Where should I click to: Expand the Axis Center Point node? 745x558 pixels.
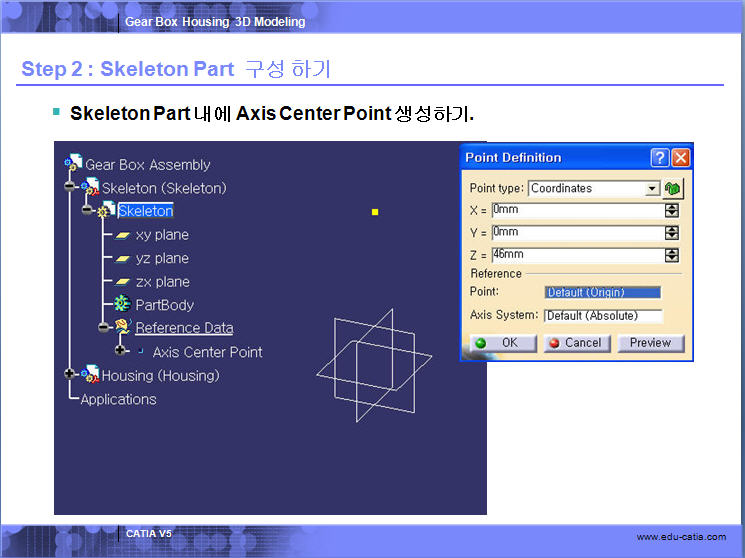coord(121,351)
